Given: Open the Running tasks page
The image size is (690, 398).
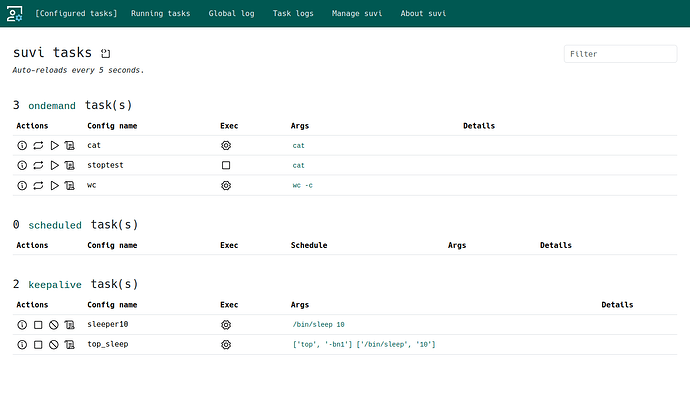Looking at the screenshot, I should (x=161, y=13).
